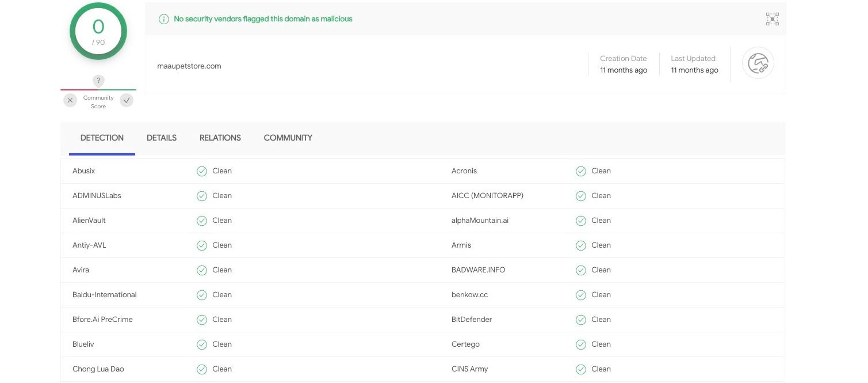Click the Acronis vendor name
Image resolution: width=868 pixels, height=383 pixels.
tap(464, 171)
